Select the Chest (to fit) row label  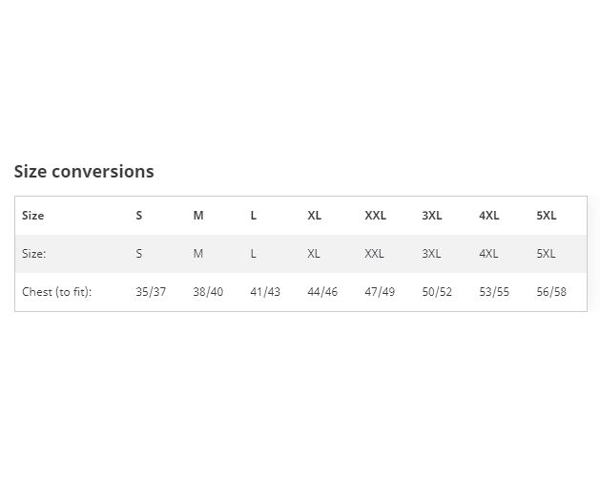57,292
